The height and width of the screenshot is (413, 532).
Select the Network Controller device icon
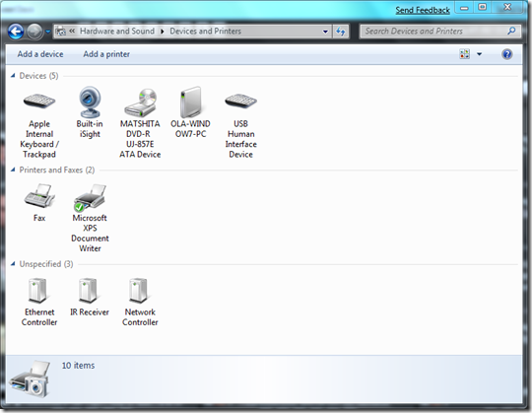[x=139, y=291]
